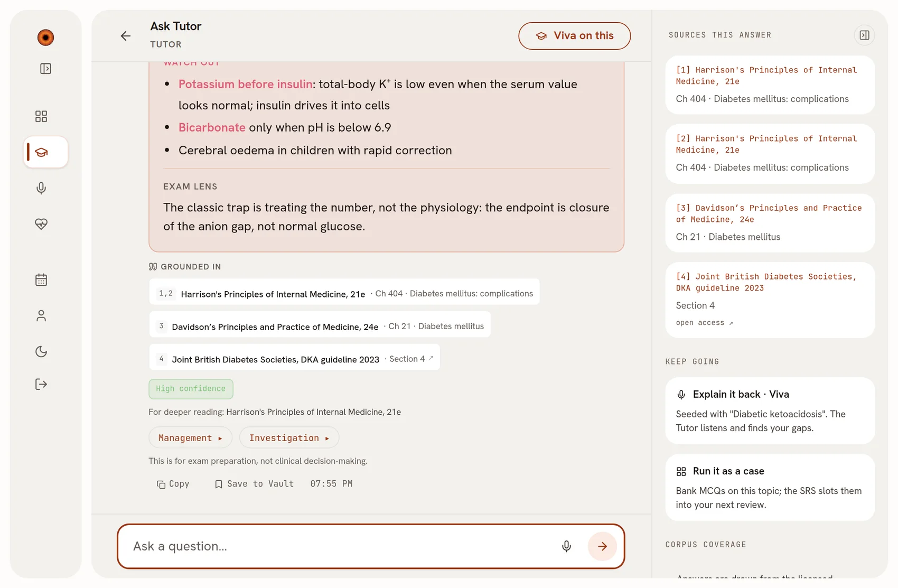The width and height of the screenshot is (898, 588).
Task: Open the heart pulse icon in sidebar
Action: 41,224
